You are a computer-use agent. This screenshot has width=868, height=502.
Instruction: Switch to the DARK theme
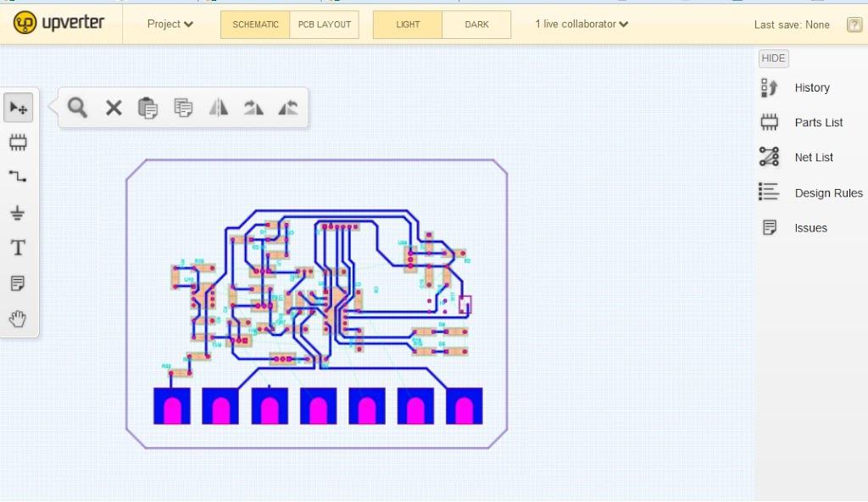pyautogui.click(x=476, y=24)
